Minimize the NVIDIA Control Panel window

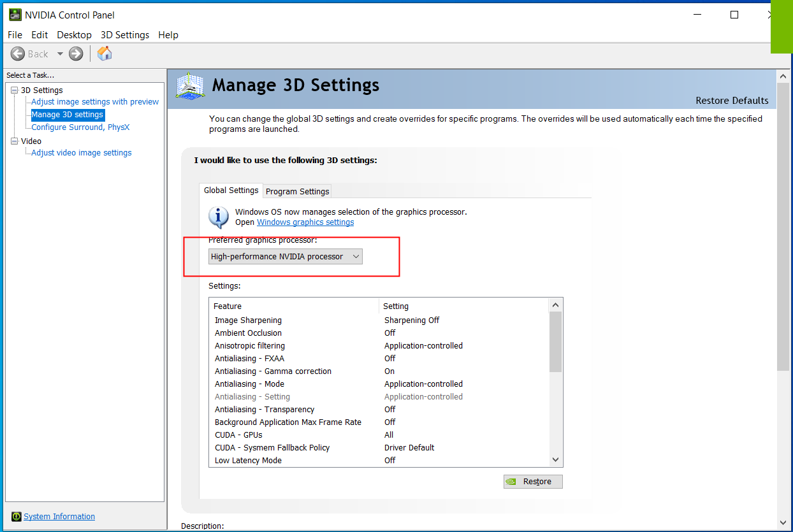click(699, 15)
